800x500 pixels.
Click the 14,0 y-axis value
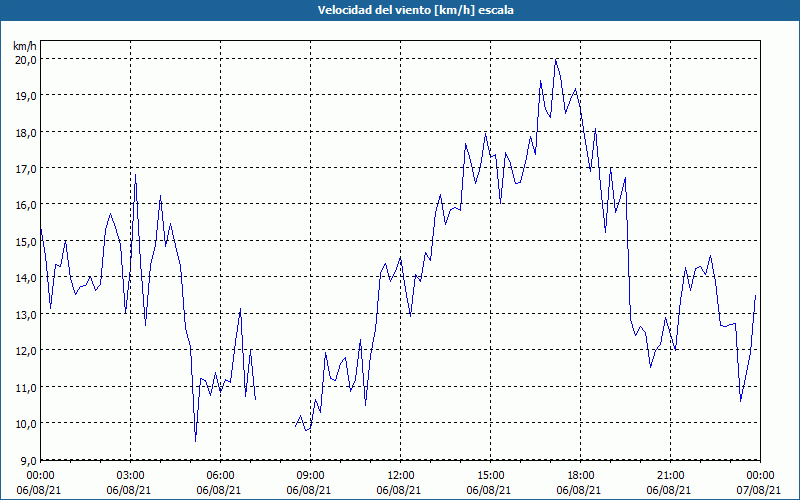point(26,278)
